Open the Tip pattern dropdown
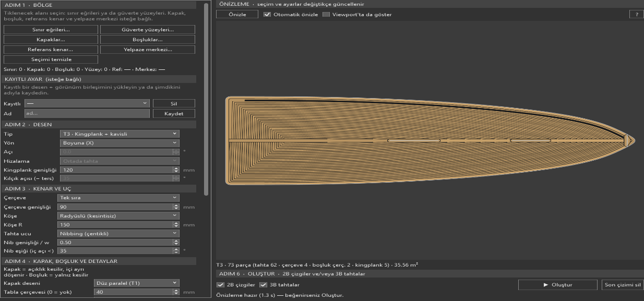 [x=120, y=134]
